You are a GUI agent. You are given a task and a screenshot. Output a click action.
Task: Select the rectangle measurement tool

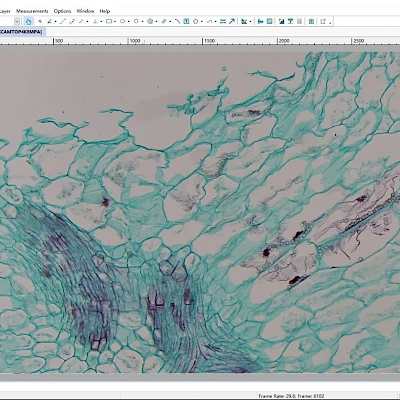coord(109,21)
